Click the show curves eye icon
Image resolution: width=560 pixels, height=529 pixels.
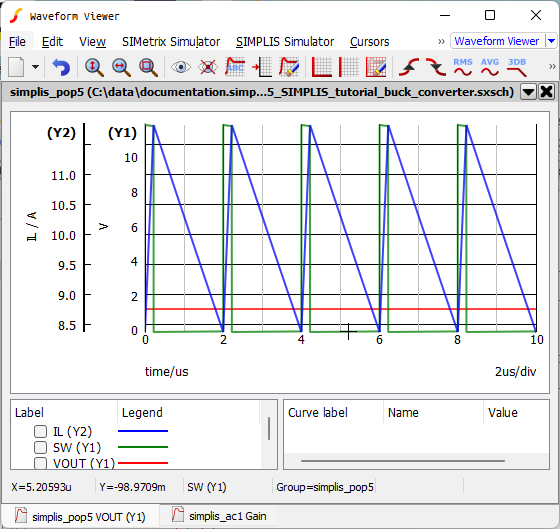click(181, 67)
